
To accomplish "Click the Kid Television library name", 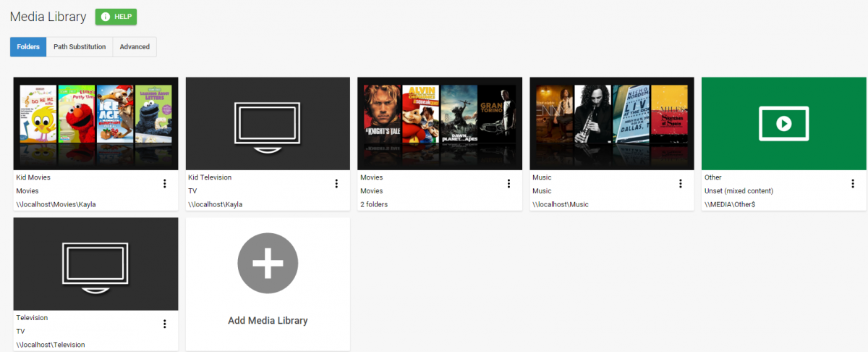I will tap(210, 177).
